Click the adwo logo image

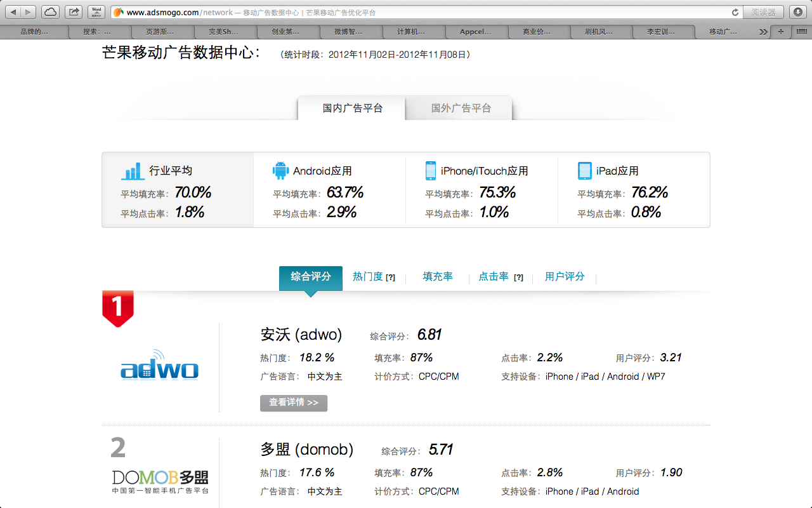coord(159,364)
